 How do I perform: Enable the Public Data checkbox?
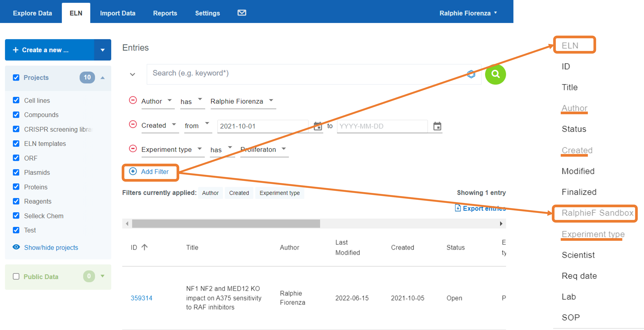(x=16, y=276)
